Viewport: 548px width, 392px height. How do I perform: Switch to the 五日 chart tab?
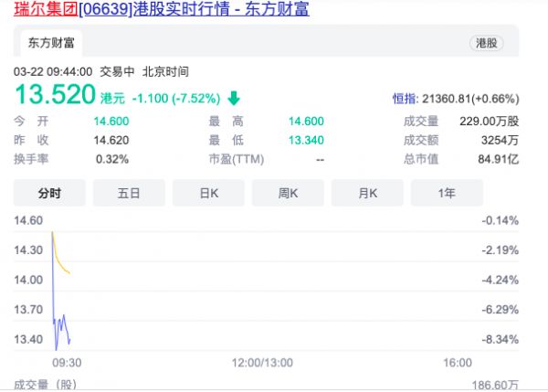pos(129,193)
